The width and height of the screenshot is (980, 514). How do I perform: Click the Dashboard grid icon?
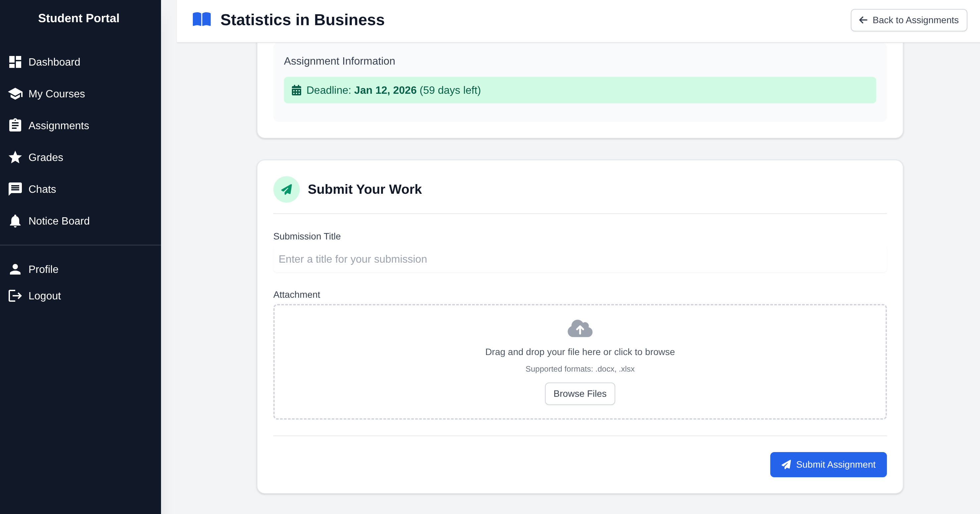click(x=15, y=62)
